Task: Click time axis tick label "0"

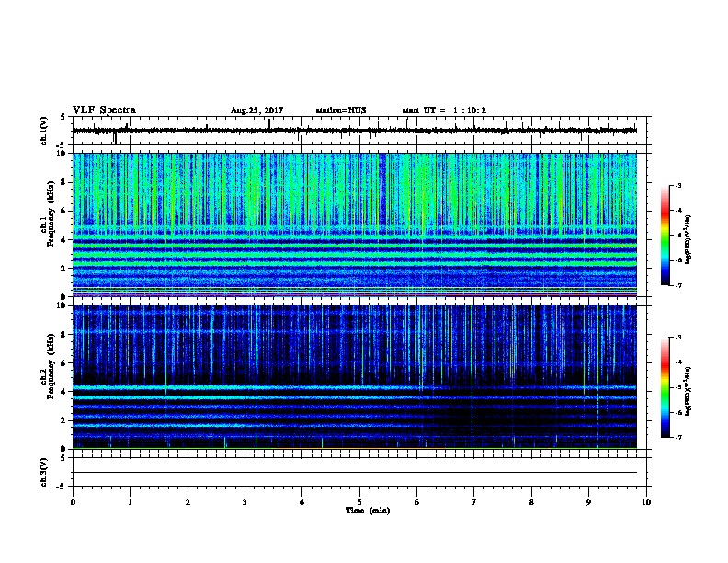Action: [x=73, y=502]
